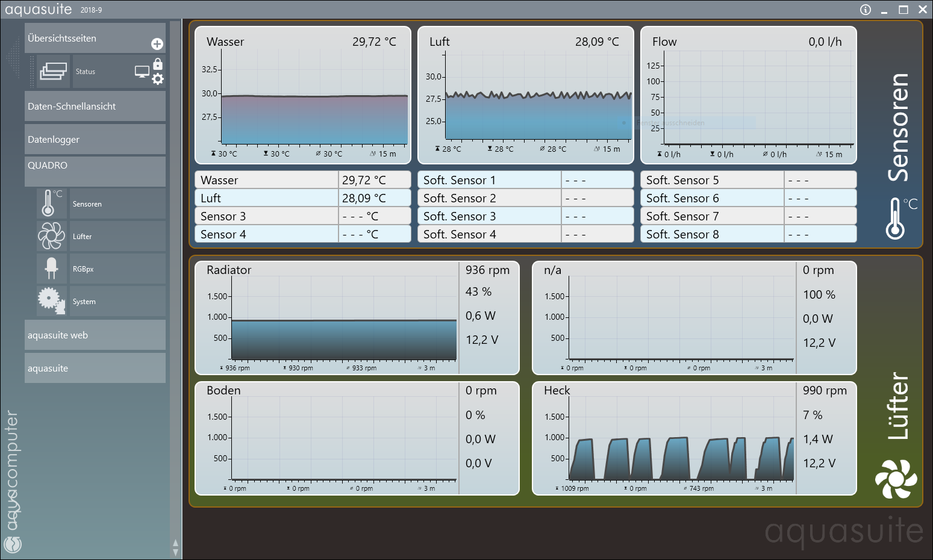933x560 pixels.
Task: Click the n/a fan chart title
Action: point(552,270)
